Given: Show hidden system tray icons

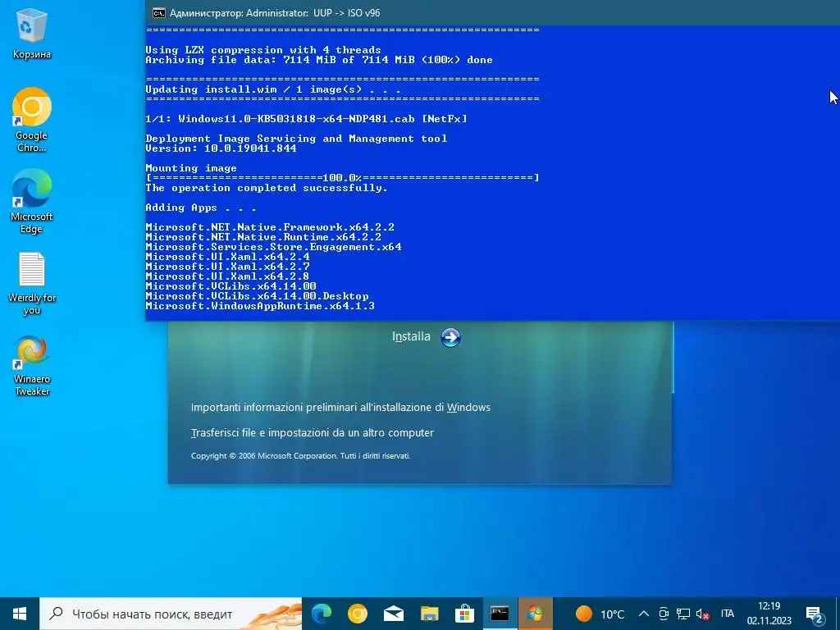Looking at the screenshot, I should point(644,614).
